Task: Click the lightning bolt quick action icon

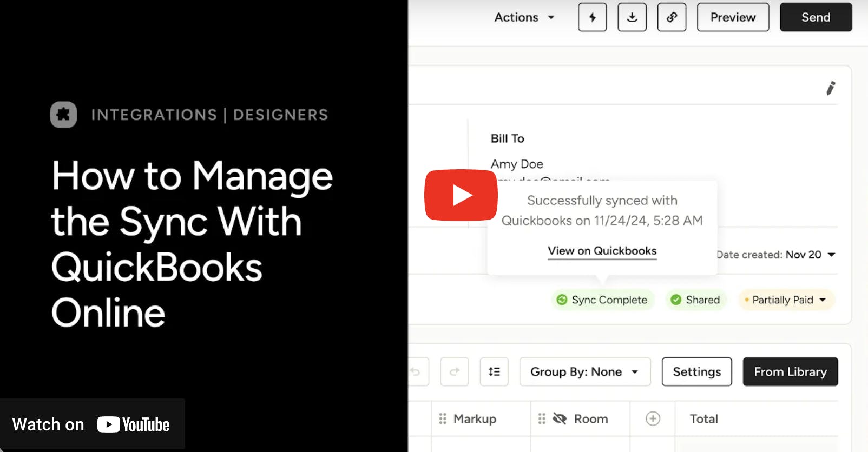Action: coord(593,17)
